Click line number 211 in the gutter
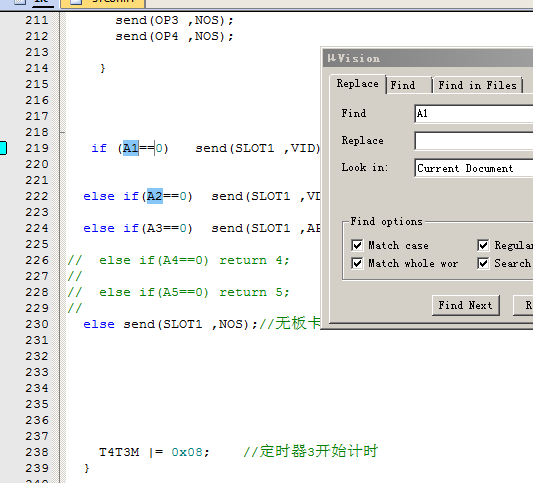The image size is (533, 483). [37, 20]
